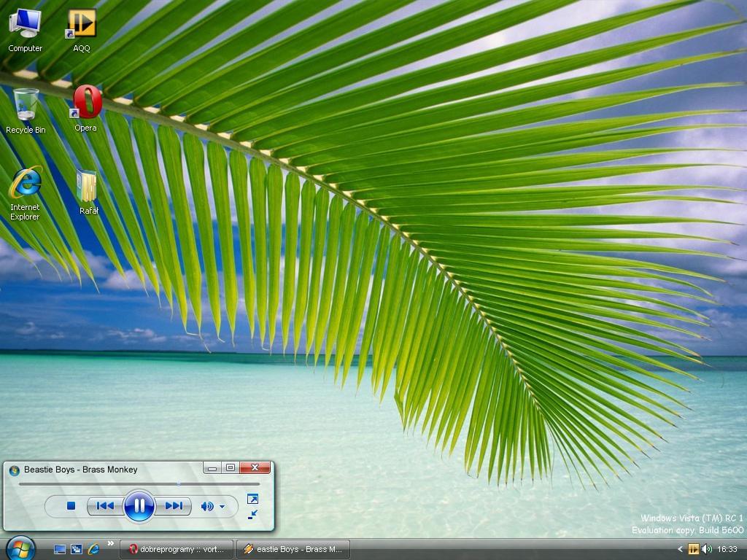Switch to the dobreprogramy Opera taskbar button
Viewport: 747px width, 560px height.
(x=179, y=549)
